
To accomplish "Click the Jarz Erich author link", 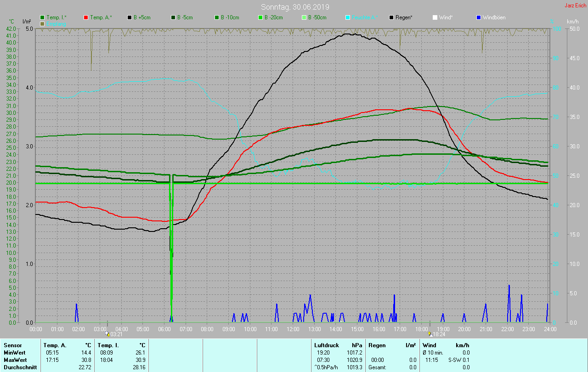I will pos(575,6).
